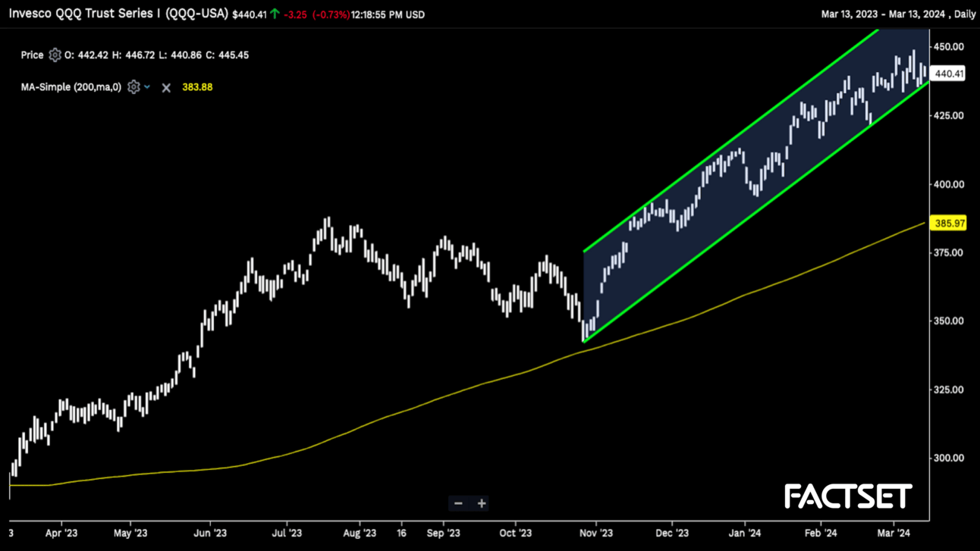Click the 375.00 price axis label
Image resolution: width=980 pixels, height=551 pixels.
pos(950,252)
